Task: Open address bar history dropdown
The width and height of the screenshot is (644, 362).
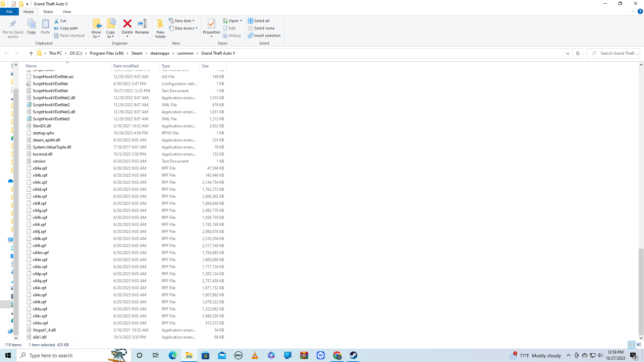Action: [568, 53]
